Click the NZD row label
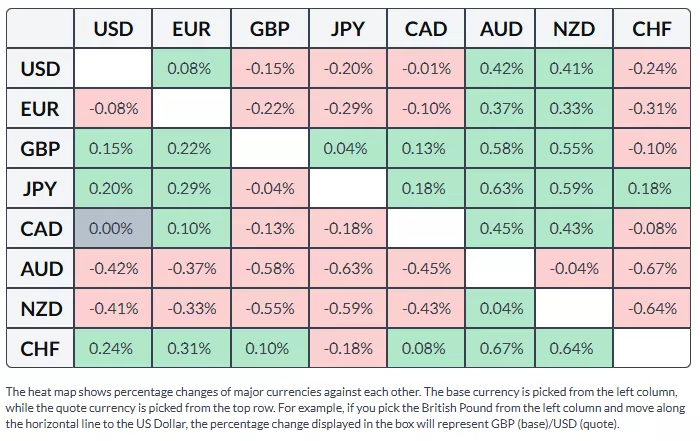 [x=41, y=309]
